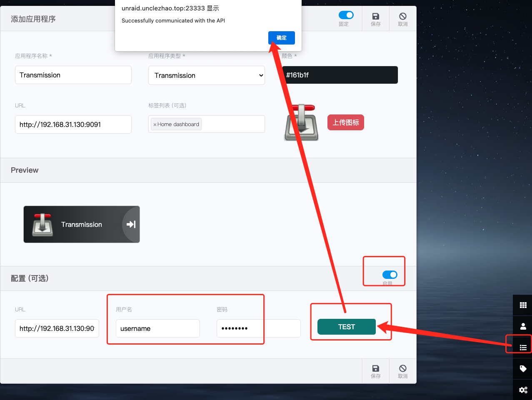Remove the Home dashboard tag

(155, 124)
